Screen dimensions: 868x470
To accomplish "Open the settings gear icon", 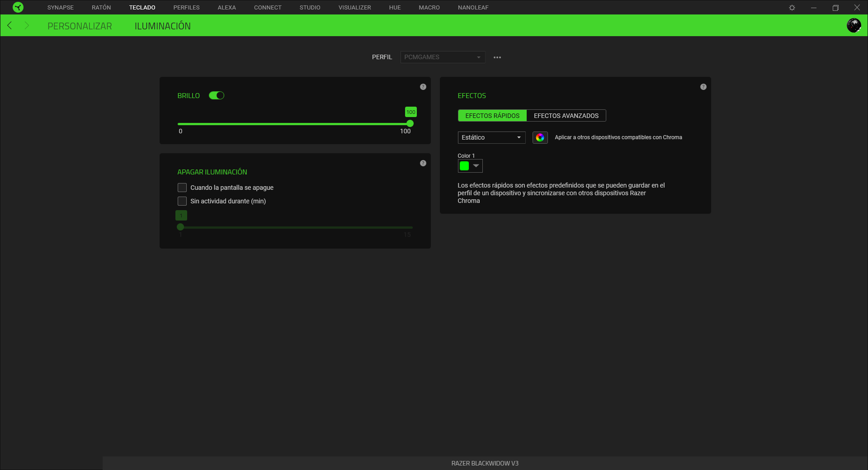I will tap(792, 8).
